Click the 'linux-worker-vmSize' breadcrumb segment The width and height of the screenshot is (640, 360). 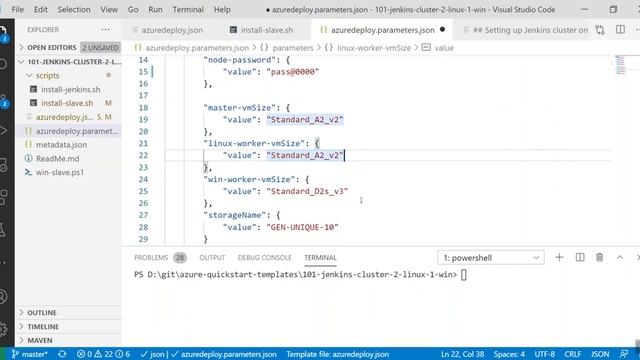(374, 48)
